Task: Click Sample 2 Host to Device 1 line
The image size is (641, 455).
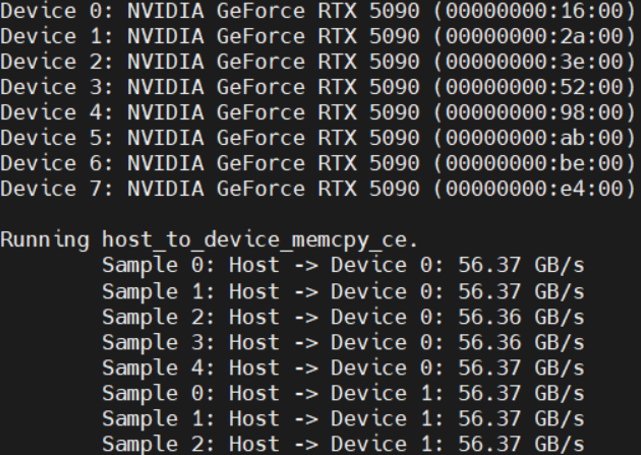Action: click(343, 444)
